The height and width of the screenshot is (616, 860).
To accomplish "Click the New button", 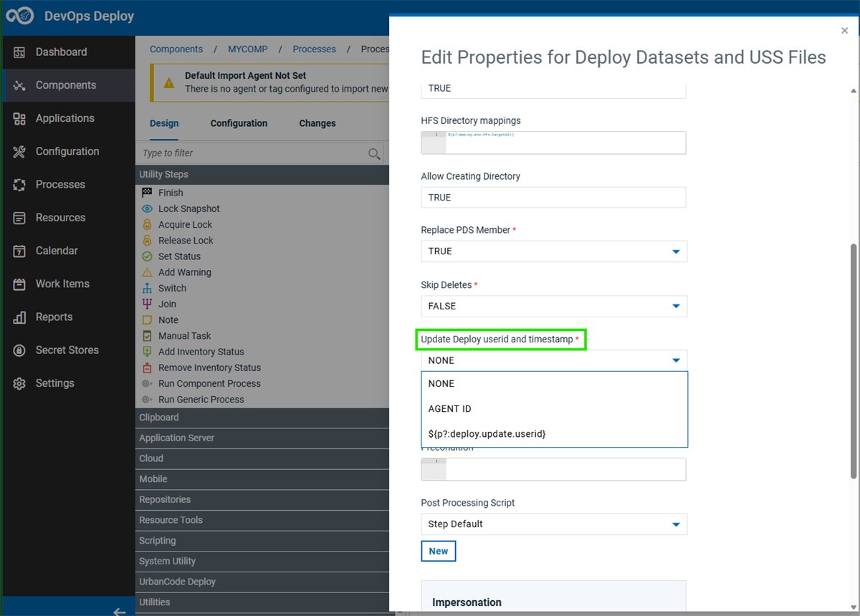I will (439, 551).
